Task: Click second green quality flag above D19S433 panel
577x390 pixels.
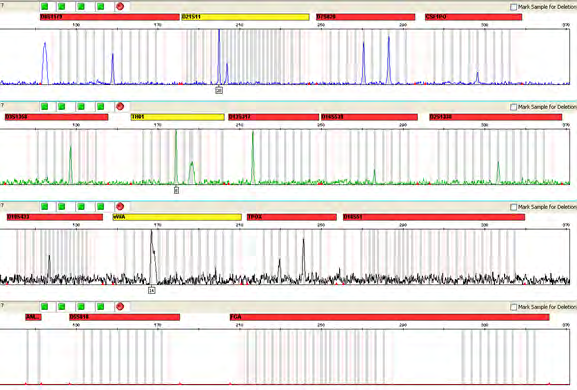Action: pyautogui.click(x=61, y=206)
